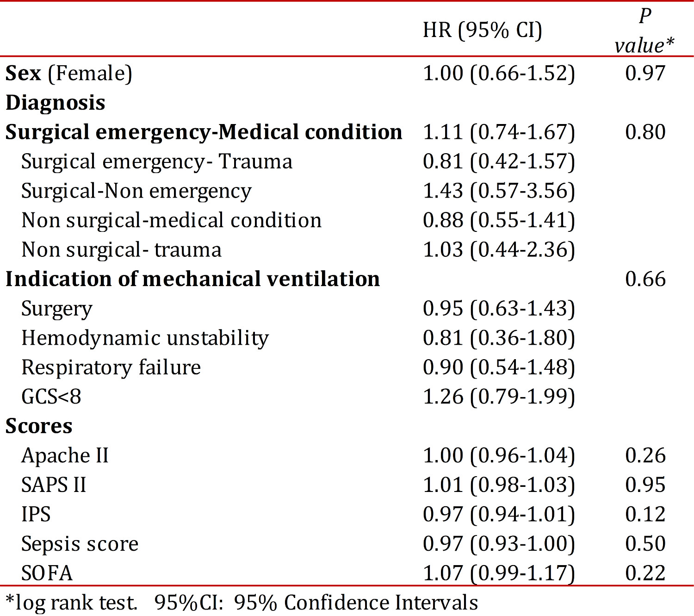Click the SAPS II row label
The width and height of the screenshot is (694, 616).
[54, 485]
